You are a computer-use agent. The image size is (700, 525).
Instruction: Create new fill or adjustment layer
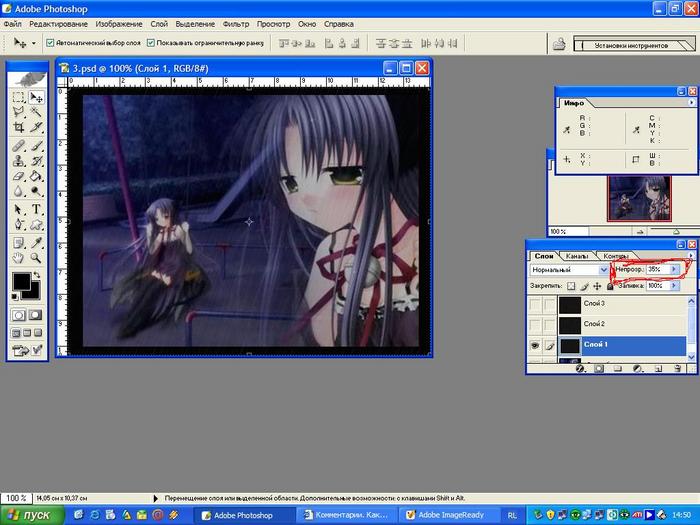(x=638, y=369)
